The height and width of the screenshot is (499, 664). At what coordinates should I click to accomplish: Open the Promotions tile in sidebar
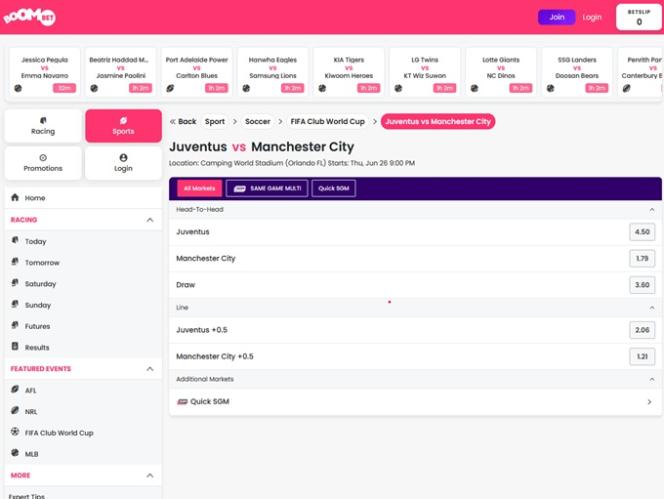tap(43, 163)
